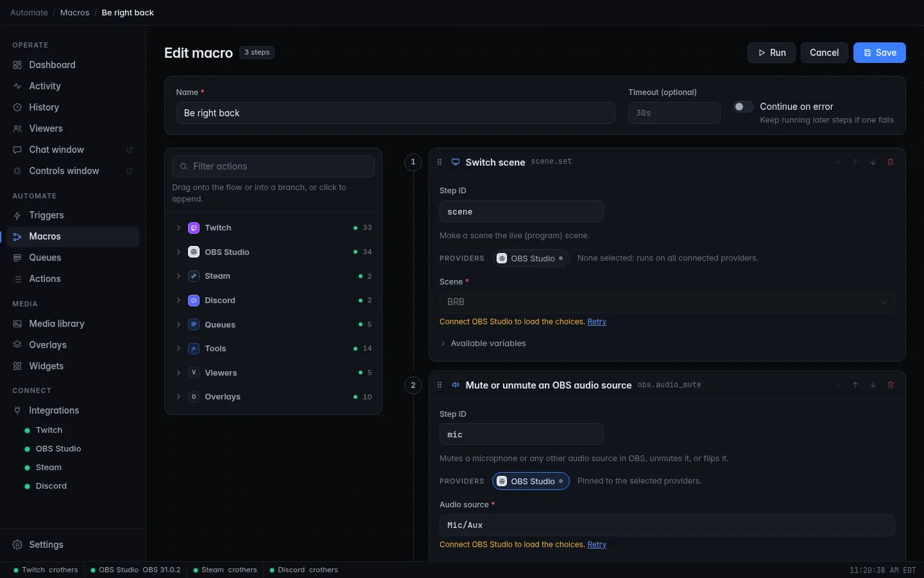Move the Mute or unmute step down
This screenshot has width=924, height=578.
click(x=873, y=385)
